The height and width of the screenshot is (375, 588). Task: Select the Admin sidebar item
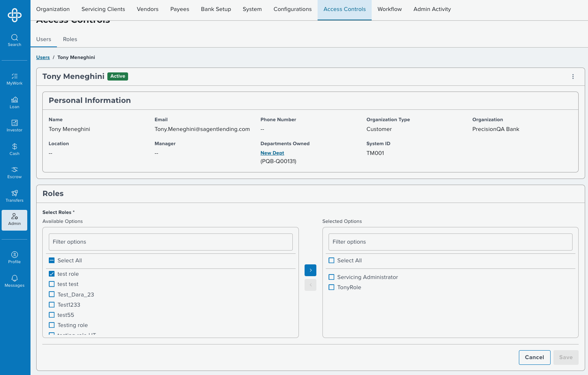pyautogui.click(x=15, y=220)
